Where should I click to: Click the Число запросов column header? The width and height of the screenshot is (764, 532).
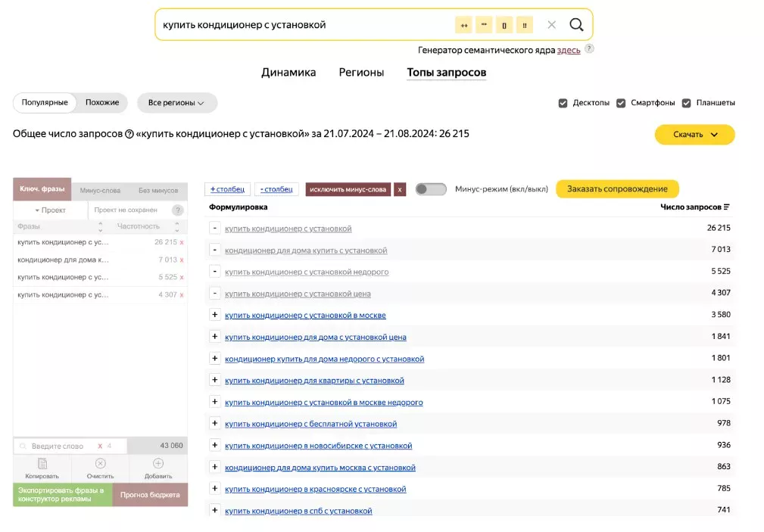click(691, 207)
